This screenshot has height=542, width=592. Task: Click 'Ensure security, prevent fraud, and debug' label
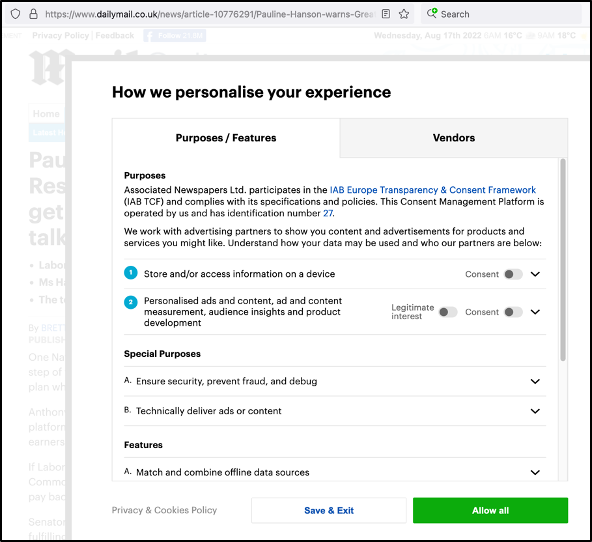227,382
